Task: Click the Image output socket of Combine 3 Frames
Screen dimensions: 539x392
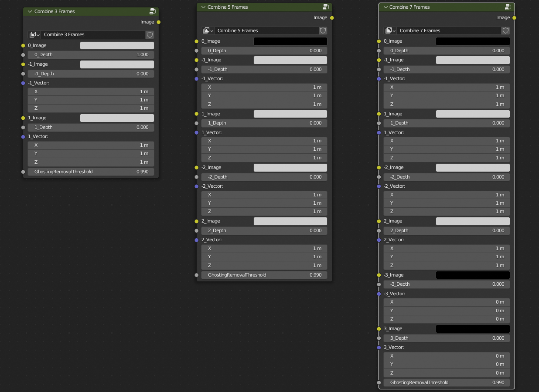Action: tap(158, 22)
